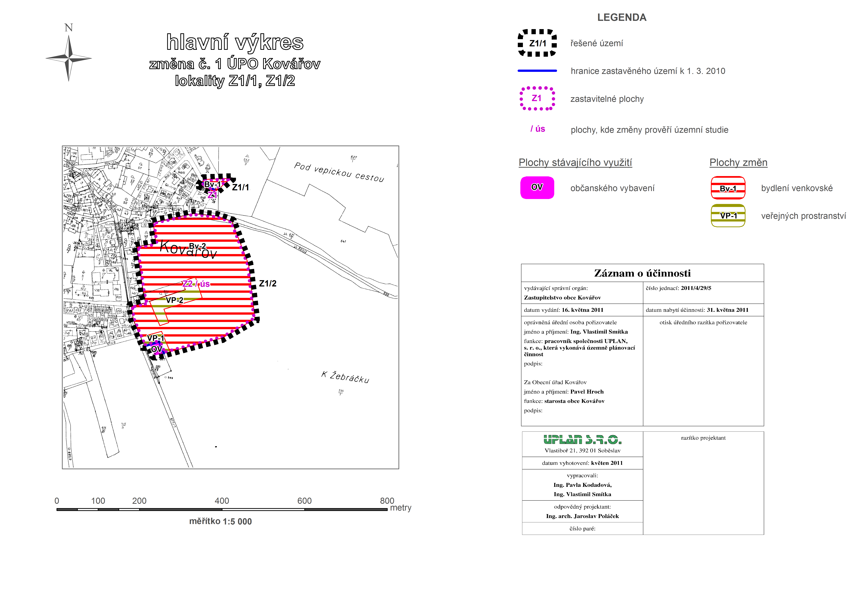Click the 'K Žebráčku' map label
The width and height of the screenshot is (868, 614).
click(x=345, y=377)
